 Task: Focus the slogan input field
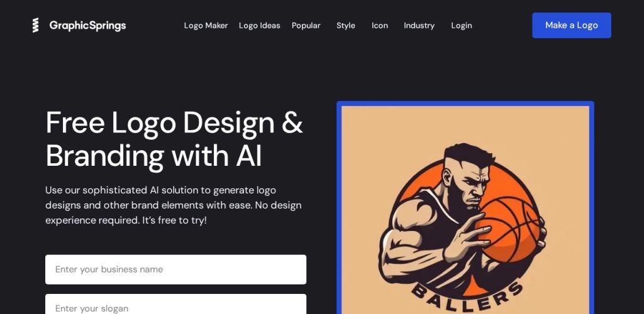176,304
